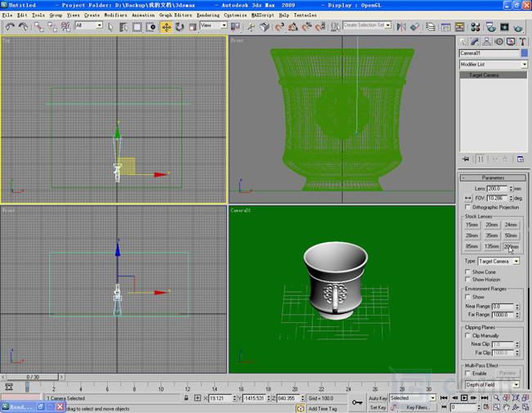The height and width of the screenshot is (413, 532).
Task: Select the 200mm stock lens
Action: [x=511, y=246]
